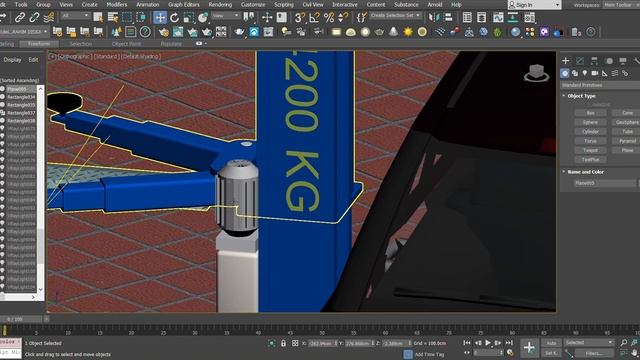Toggle the Layer Explorer icon
Screen dimensions: 640x360
tap(482, 18)
